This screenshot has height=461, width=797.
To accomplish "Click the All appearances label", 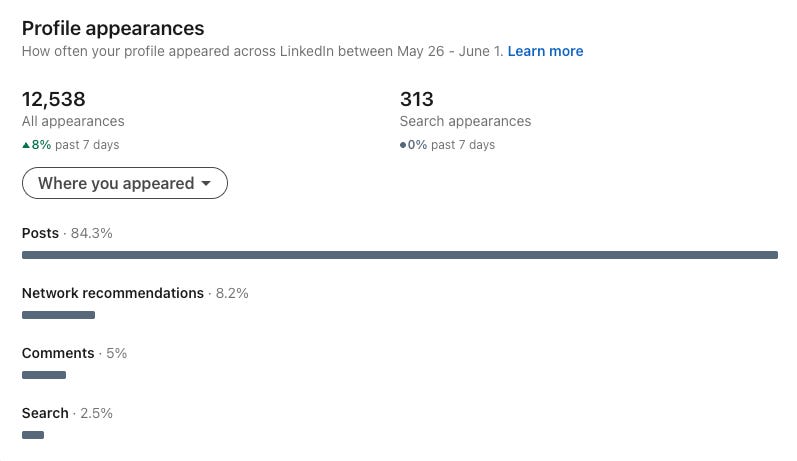I will 73,121.
